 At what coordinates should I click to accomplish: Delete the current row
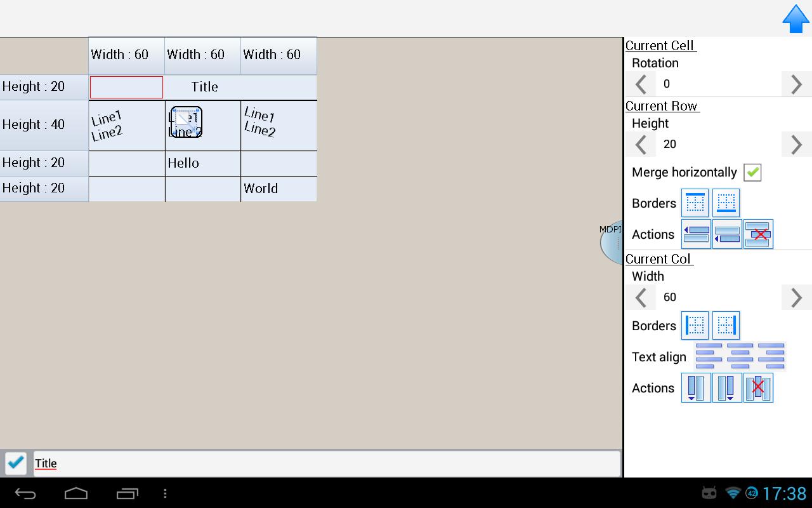tap(758, 234)
